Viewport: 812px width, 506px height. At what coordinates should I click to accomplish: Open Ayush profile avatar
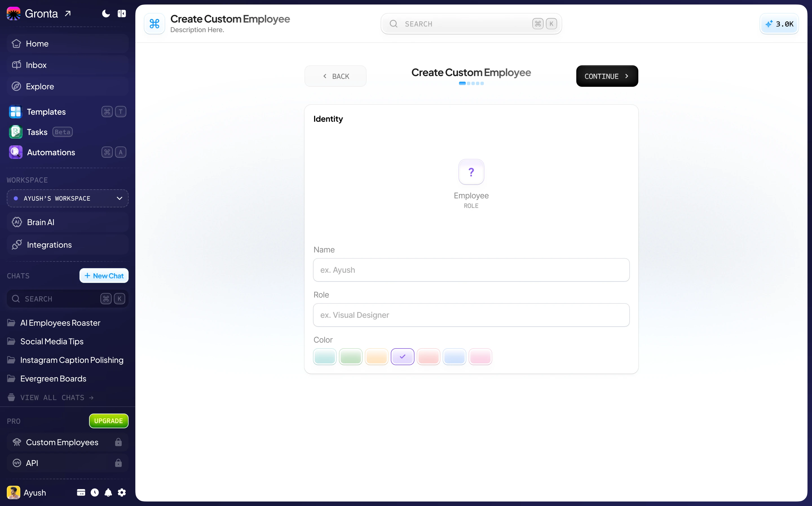coord(14,492)
